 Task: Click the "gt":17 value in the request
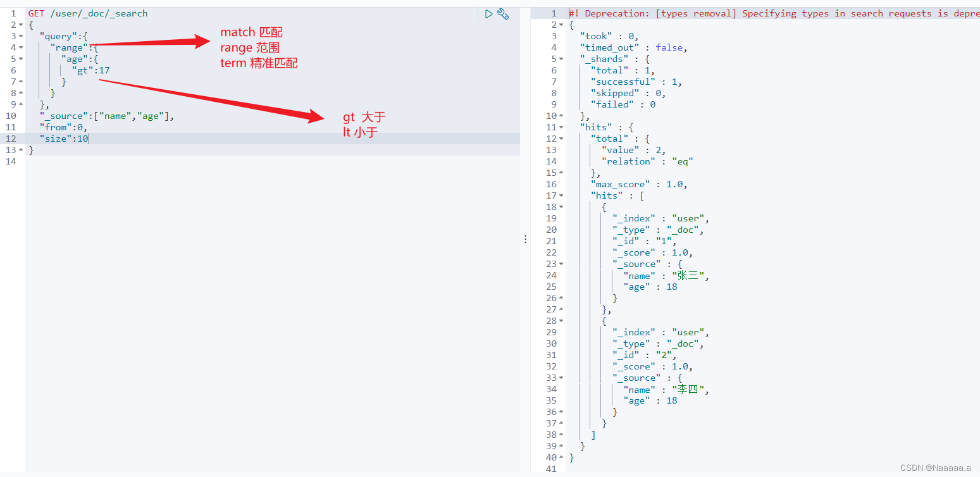[104, 70]
